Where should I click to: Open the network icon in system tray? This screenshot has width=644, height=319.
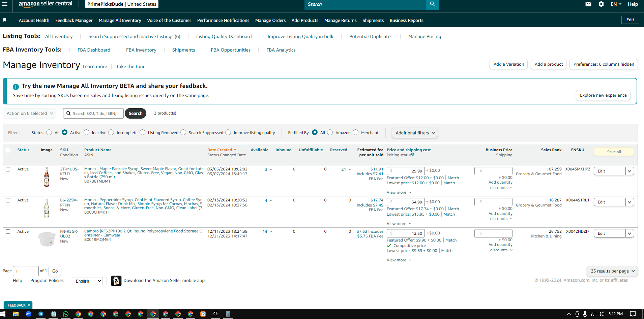click(593, 314)
